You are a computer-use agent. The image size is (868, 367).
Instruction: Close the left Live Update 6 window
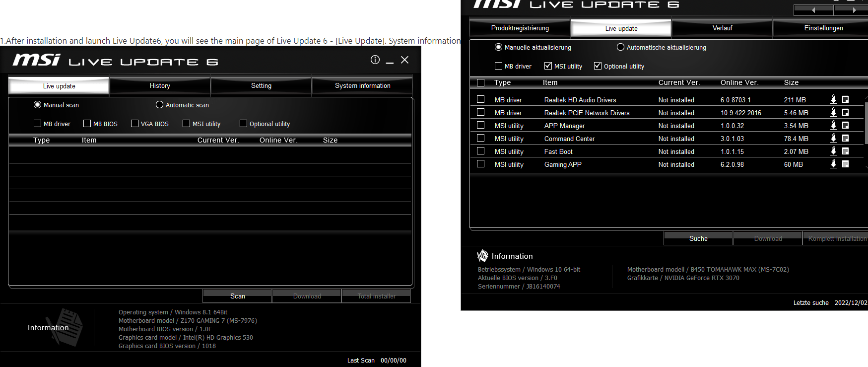[x=405, y=60]
